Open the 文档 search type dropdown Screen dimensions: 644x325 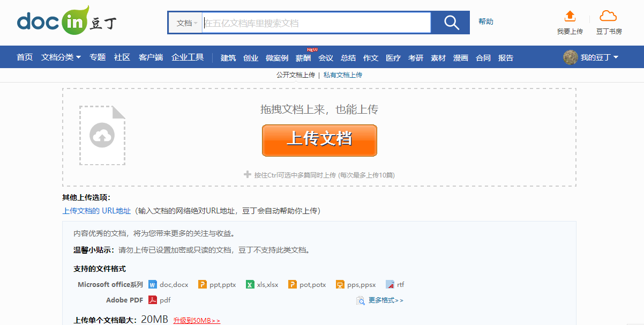184,23
